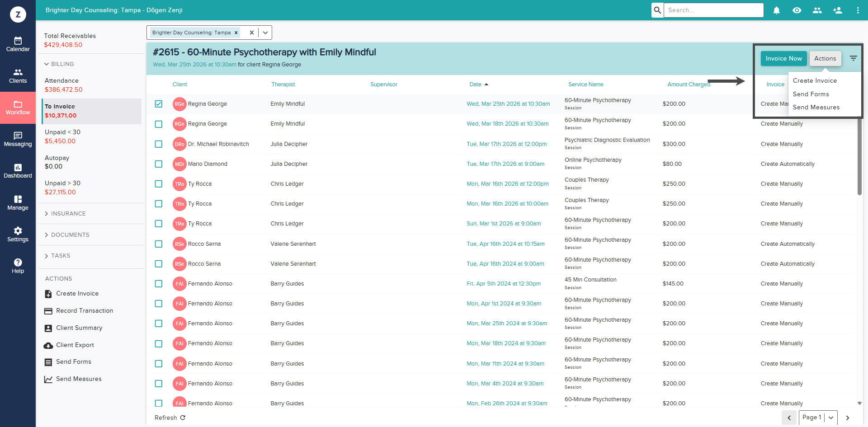Open Mario Diamond's Create Automatically link
This screenshot has height=427, width=868.
tap(788, 164)
